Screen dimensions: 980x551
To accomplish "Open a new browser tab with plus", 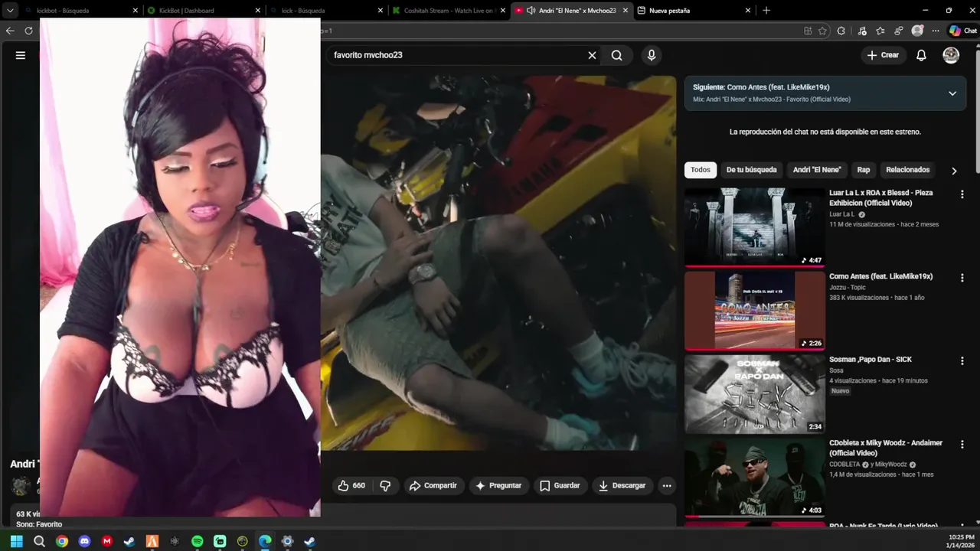I will click(x=766, y=11).
